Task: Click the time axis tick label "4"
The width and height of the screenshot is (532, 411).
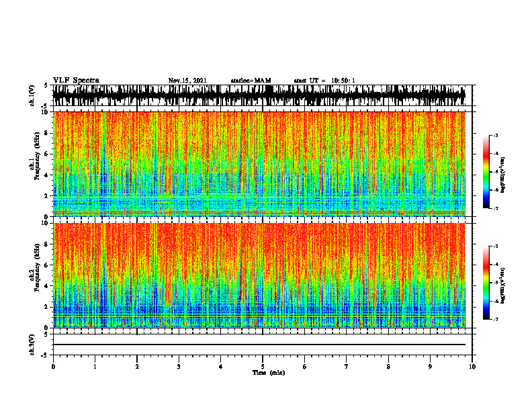Action: coord(220,367)
